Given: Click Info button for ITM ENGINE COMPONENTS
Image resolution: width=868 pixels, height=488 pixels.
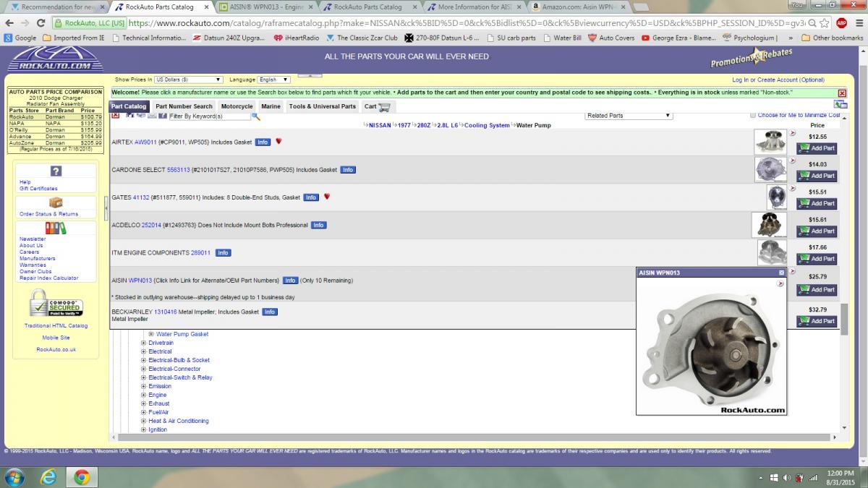Looking at the screenshot, I should point(223,253).
